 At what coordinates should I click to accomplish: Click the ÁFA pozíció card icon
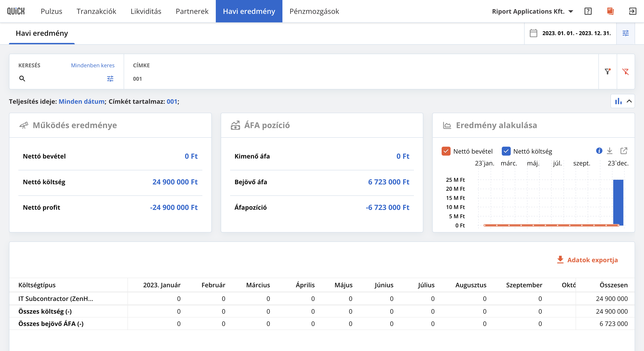[x=235, y=125]
